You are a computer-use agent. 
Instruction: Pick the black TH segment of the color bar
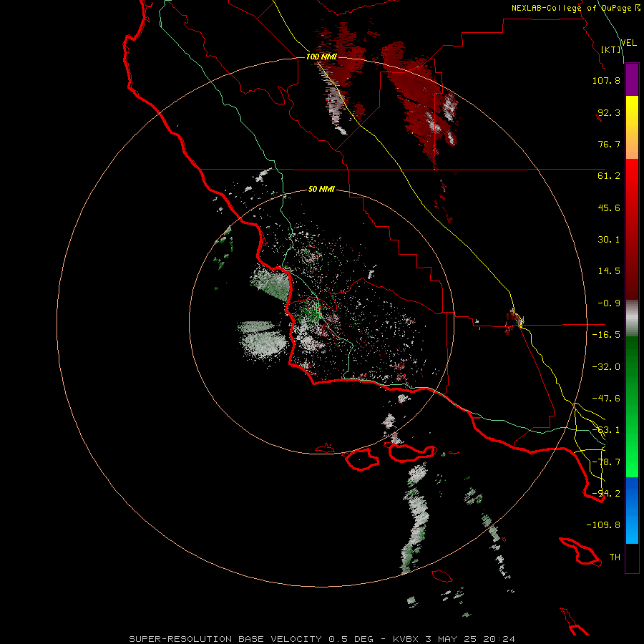pyautogui.click(x=632, y=557)
